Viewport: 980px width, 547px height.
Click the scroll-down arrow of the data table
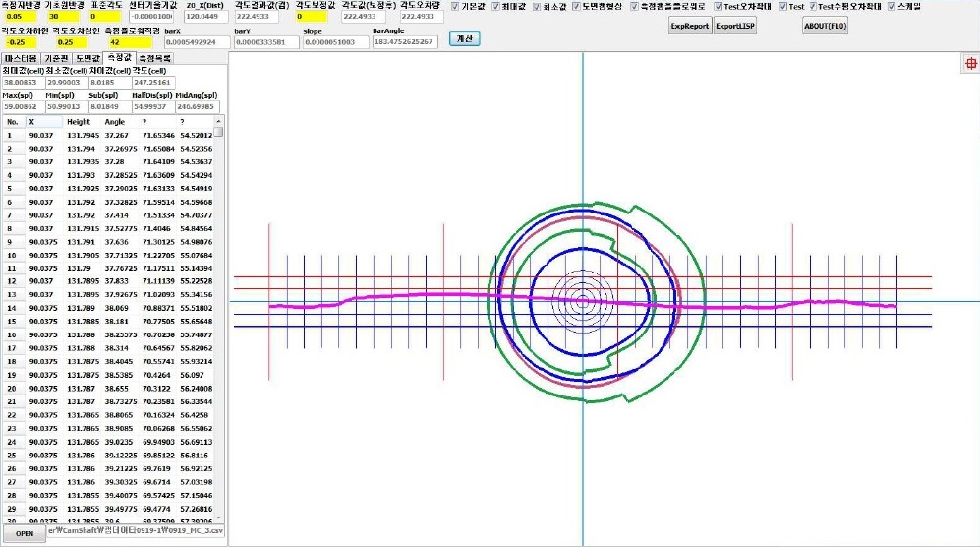pyautogui.click(x=219, y=517)
